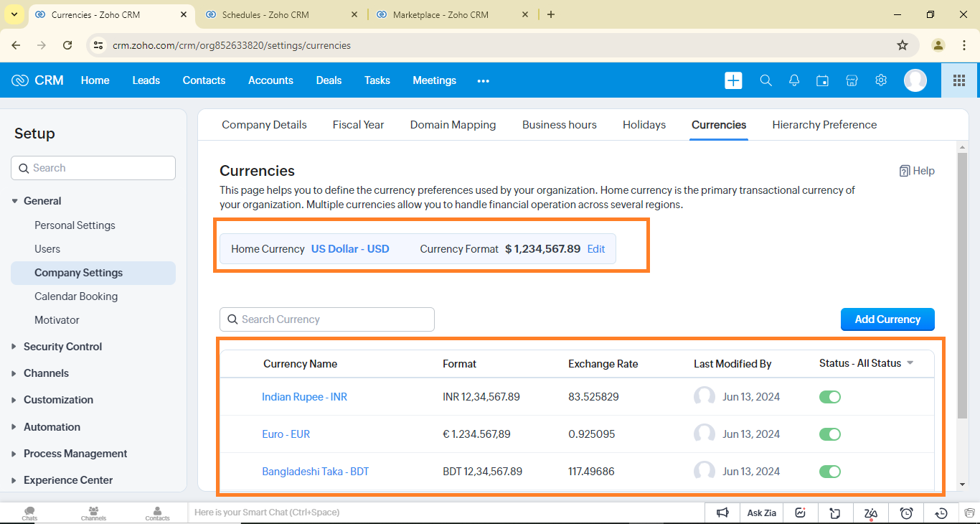The width and height of the screenshot is (980, 524).
Task: Click the Add Currency button
Action: pyautogui.click(x=887, y=319)
